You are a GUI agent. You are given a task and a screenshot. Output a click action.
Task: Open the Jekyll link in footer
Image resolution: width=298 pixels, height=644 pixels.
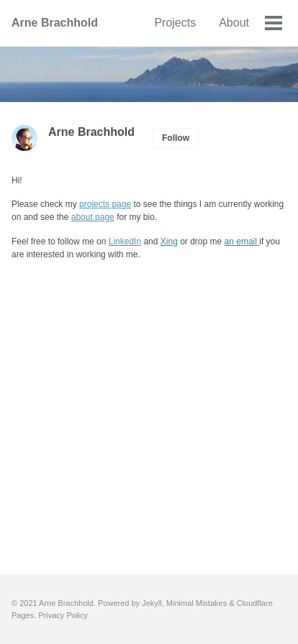[152, 603]
